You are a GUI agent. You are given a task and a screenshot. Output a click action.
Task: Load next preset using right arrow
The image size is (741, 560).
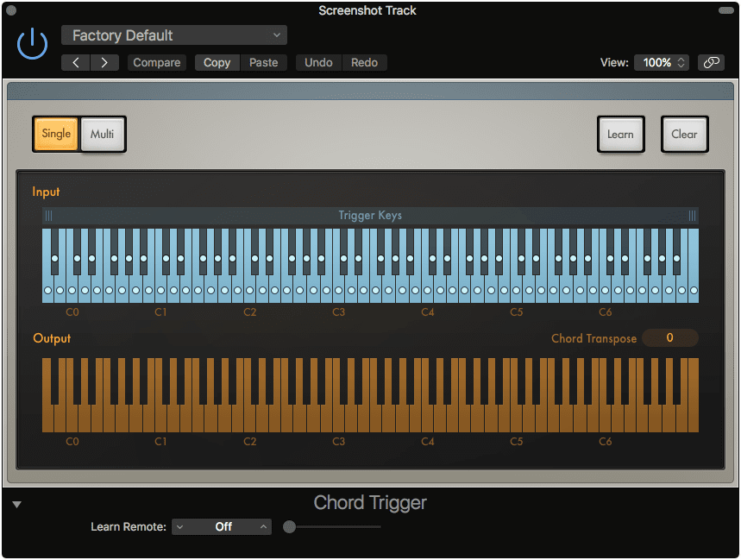tap(104, 62)
